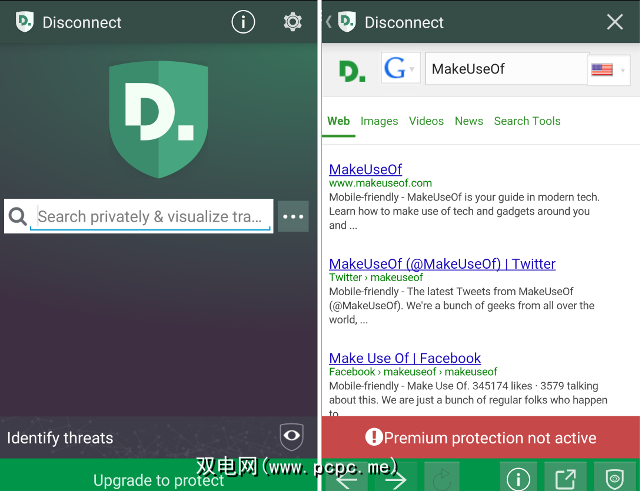Tap the back chevron in right header

329,22
